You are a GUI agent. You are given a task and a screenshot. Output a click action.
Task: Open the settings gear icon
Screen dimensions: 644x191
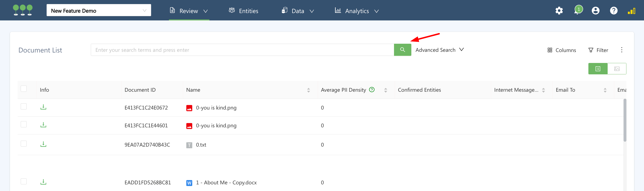pyautogui.click(x=559, y=11)
